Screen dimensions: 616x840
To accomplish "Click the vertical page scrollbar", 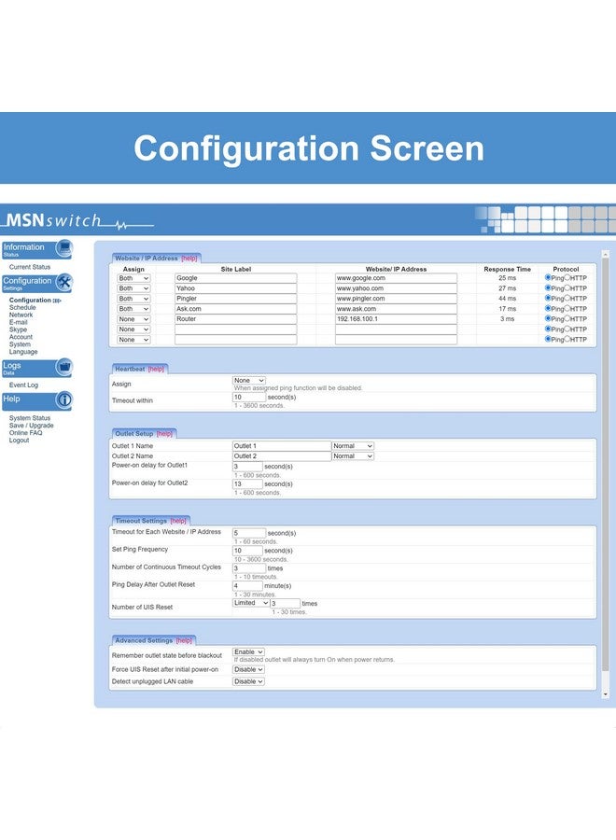I will (606, 465).
